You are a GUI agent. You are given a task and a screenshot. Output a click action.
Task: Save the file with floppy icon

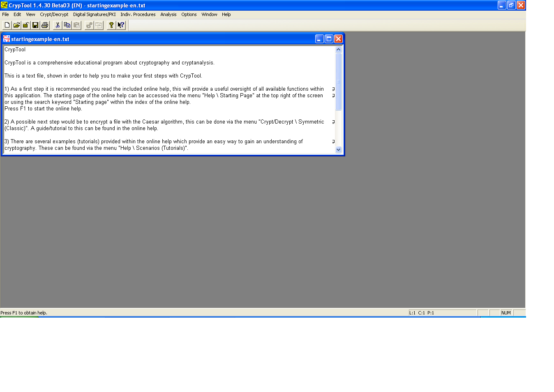coord(35,25)
